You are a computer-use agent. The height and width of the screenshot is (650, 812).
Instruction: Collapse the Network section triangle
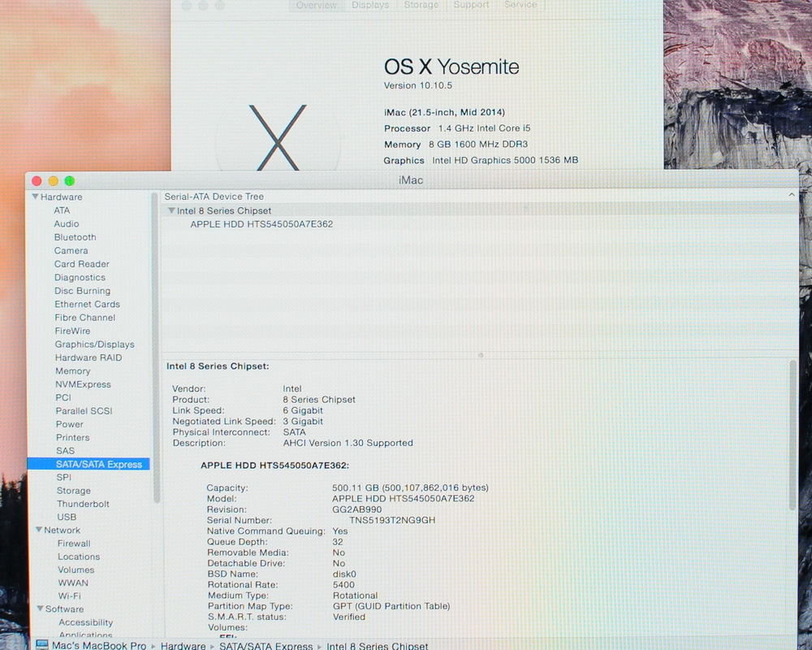click(39, 530)
